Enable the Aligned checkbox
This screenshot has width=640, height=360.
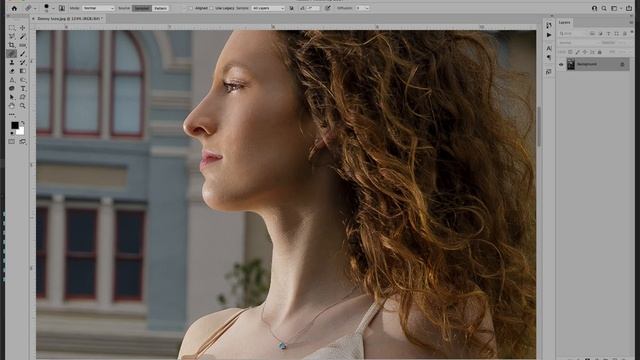point(190,8)
